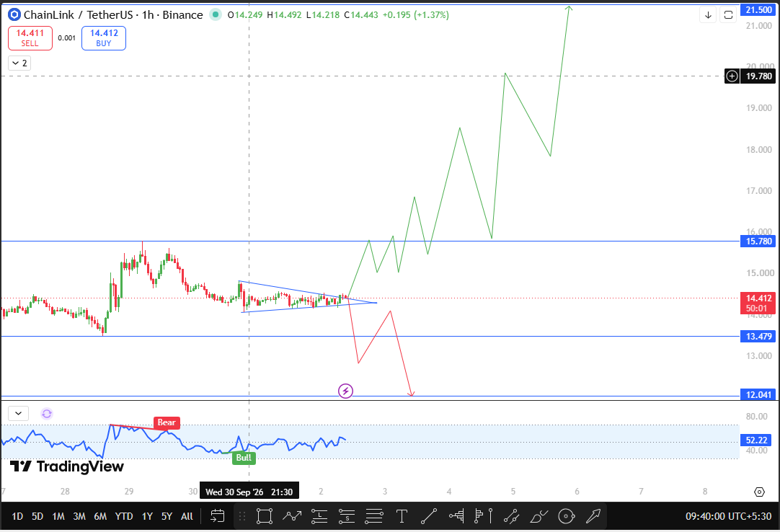Click the down arrow button at top right
Viewport: 780px width, 532px height.
click(x=708, y=15)
